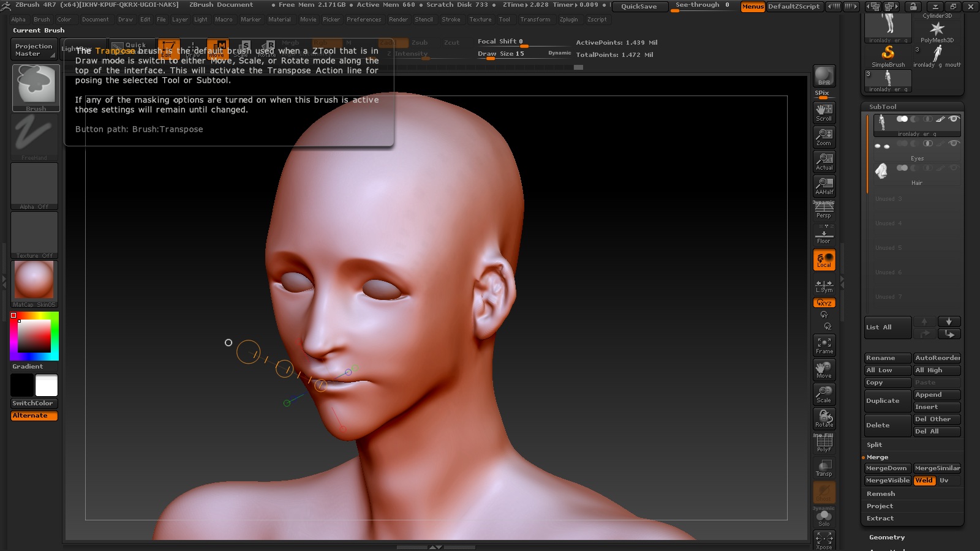Viewport: 980px width, 551px height.
Task: Toggle the Weld option
Action: [x=924, y=481]
